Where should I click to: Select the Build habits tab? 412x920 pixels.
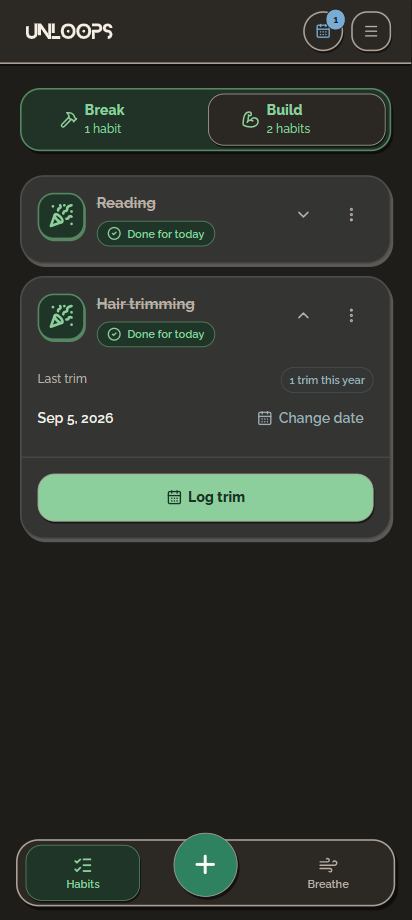[297, 120]
